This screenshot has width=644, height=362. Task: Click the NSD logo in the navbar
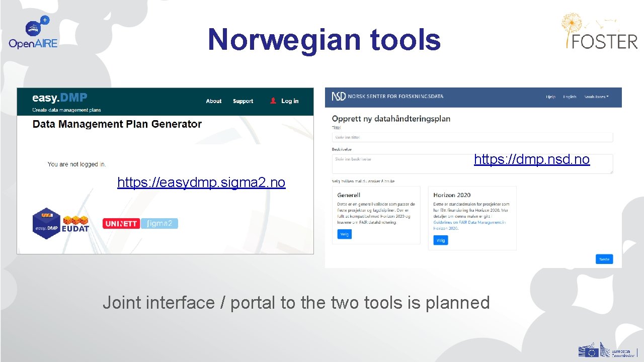click(338, 97)
